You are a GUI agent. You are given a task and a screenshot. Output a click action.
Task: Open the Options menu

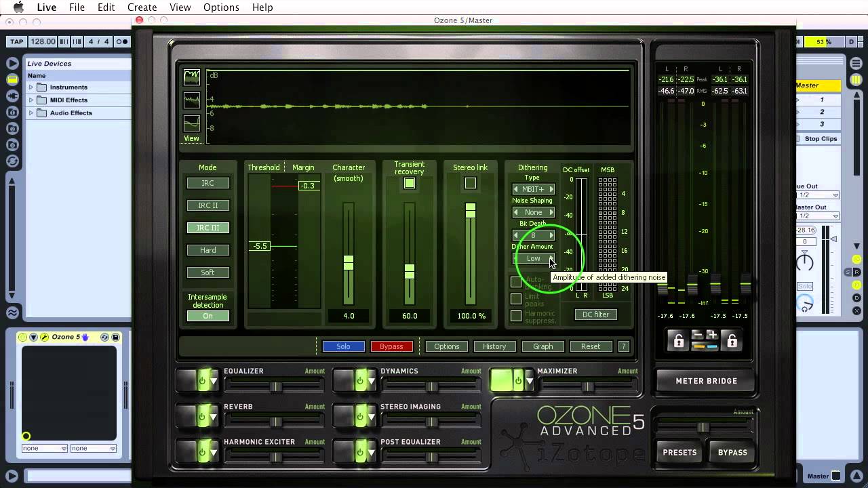click(221, 7)
